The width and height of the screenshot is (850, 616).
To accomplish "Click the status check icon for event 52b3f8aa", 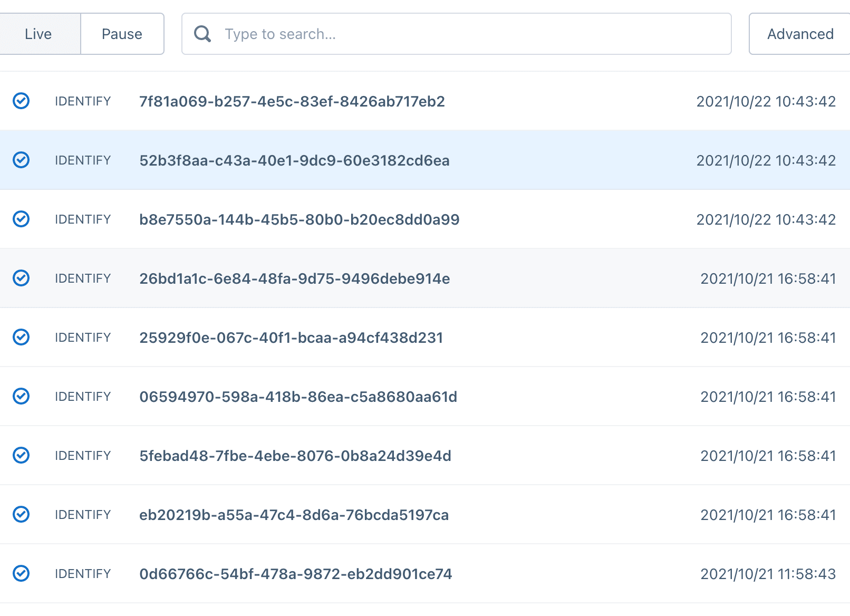I will click(21, 160).
